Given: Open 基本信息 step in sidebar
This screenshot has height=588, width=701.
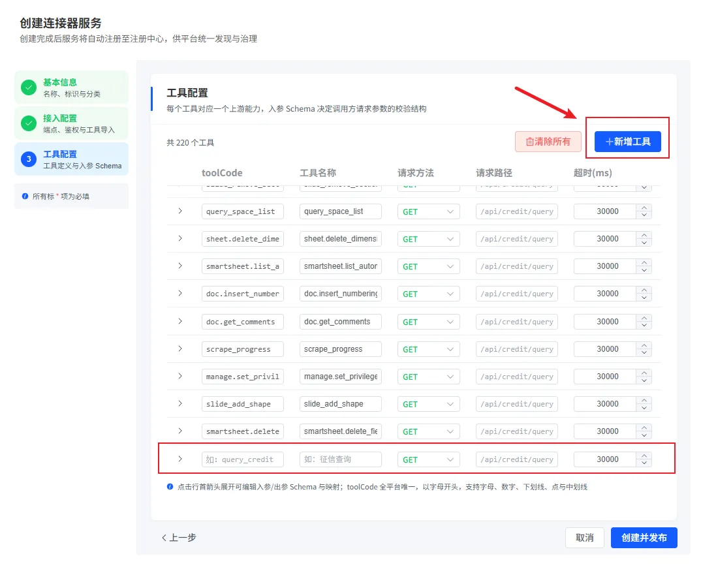Looking at the screenshot, I should click(x=72, y=87).
